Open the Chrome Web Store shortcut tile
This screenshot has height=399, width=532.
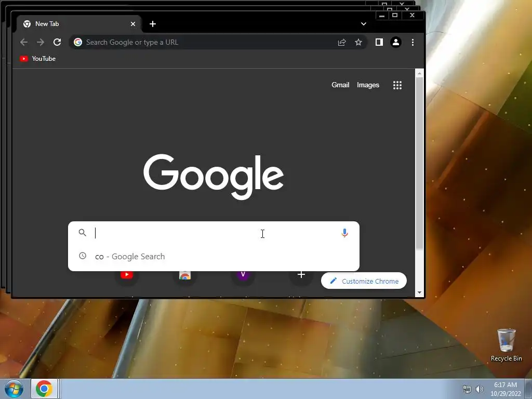pos(185,275)
